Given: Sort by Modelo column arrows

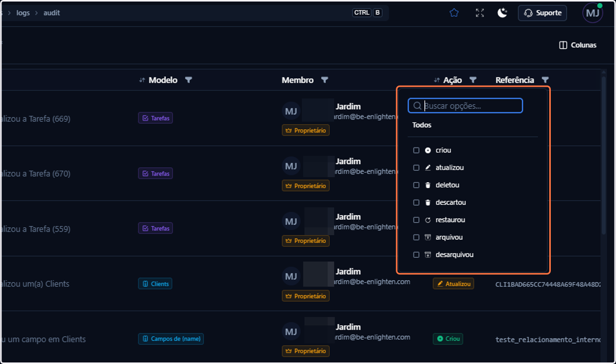Looking at the screenshot, I should (142, 80).
